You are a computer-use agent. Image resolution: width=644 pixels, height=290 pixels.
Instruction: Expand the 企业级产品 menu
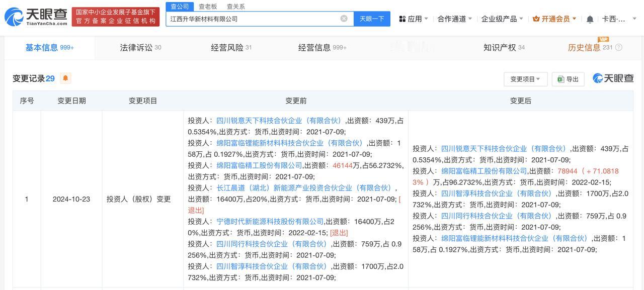pyautogui.click(x=502, y=19)
